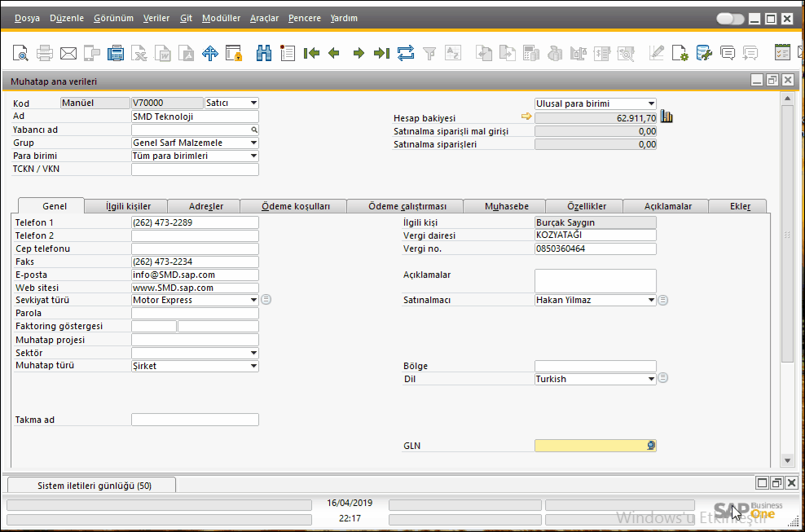Flip the toggle switch in the title bar
Viewport: 805px width, 532px height.
click(x=730, y=19)
